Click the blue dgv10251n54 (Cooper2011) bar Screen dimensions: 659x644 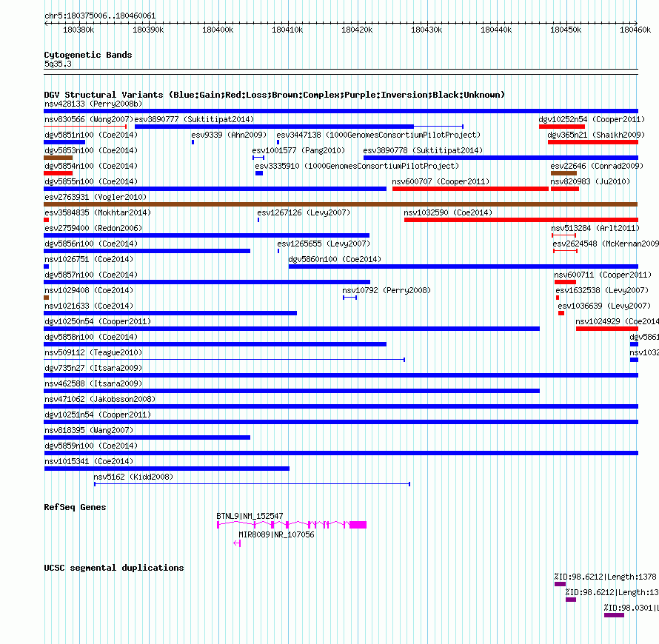click(341, 422)
